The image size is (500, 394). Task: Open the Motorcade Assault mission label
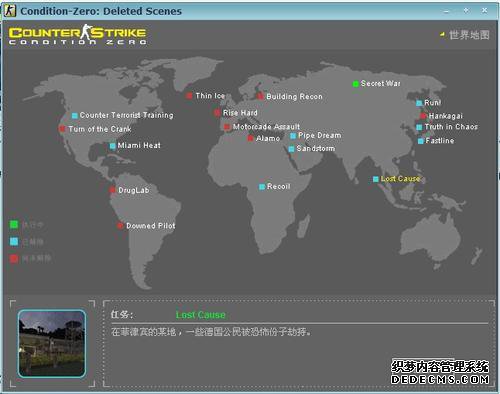coord(266,127)
